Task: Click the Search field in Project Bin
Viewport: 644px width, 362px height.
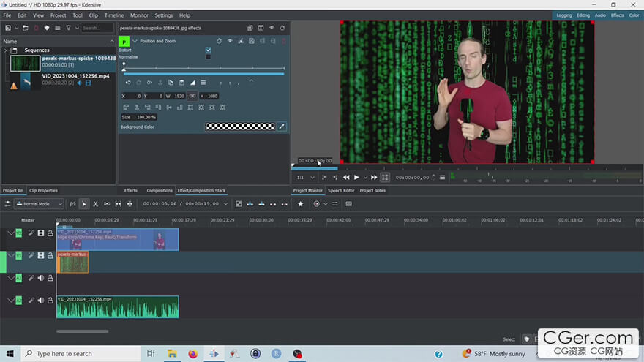Action: tap(97, 28)
